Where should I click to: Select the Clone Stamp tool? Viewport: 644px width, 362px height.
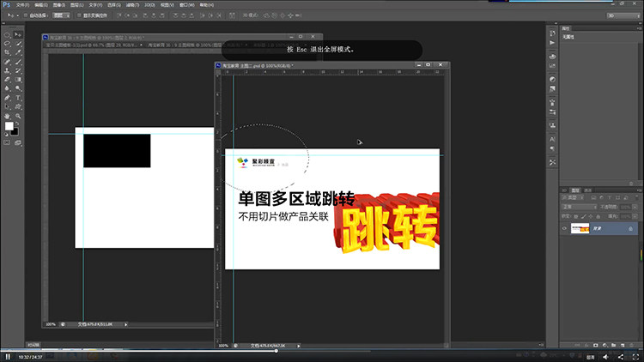coord(7,70)
